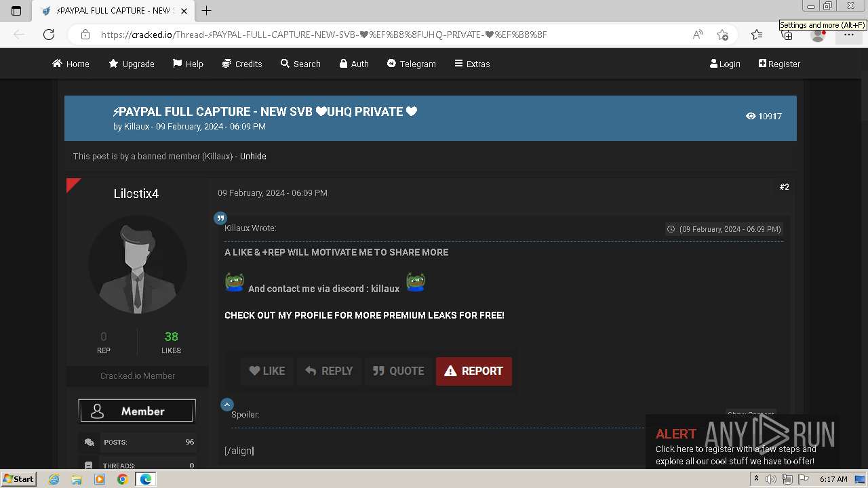868x488 pixels.
Task: Click the Register link
Action: pyautogui.click(x=779, y=64)
